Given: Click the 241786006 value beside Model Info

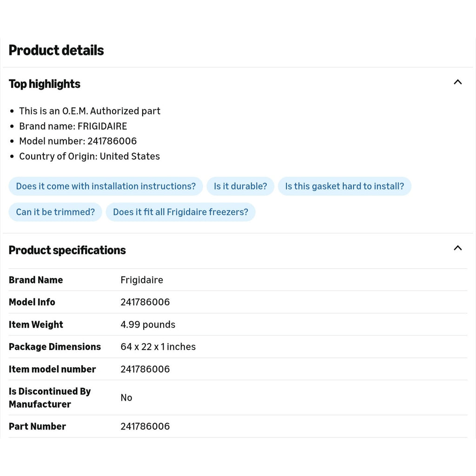Looking at the screenshot, I should pyautogui.click(x=145, y=302).
